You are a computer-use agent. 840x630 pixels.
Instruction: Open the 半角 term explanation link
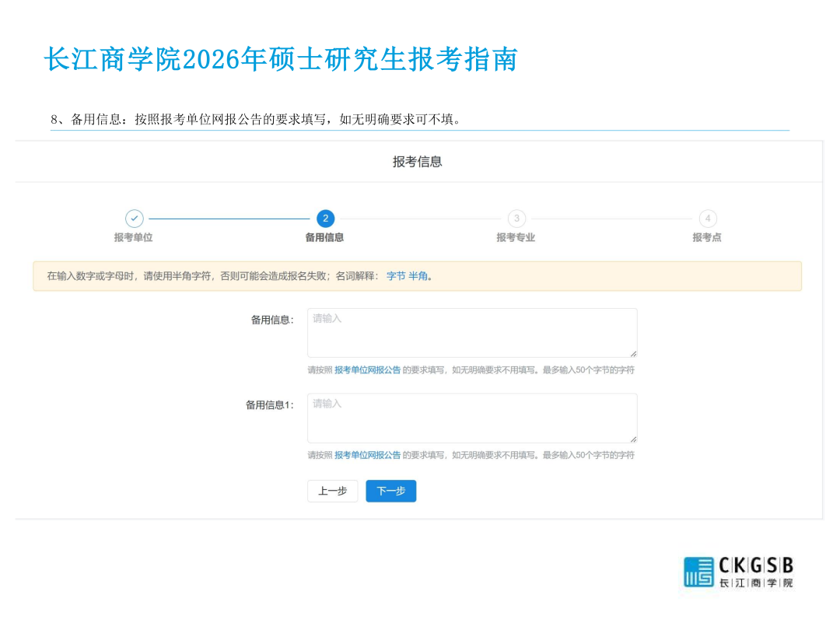(x=418, y=276)
